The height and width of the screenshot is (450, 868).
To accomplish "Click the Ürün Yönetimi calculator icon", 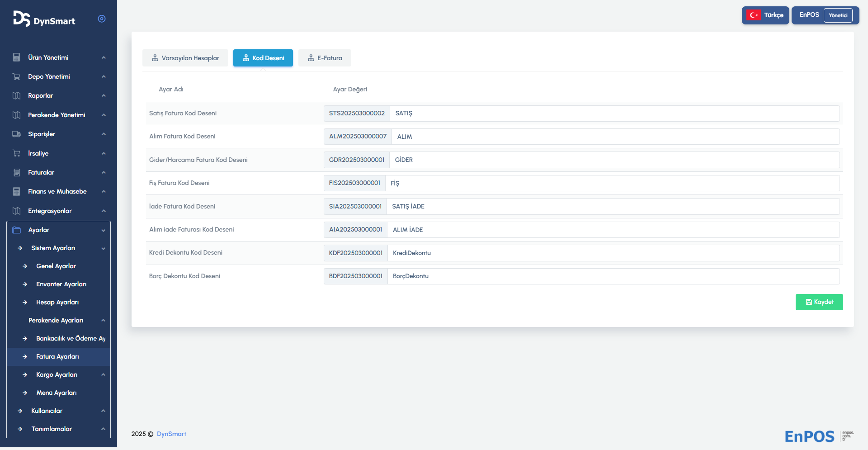I will (x=17, y=57).
